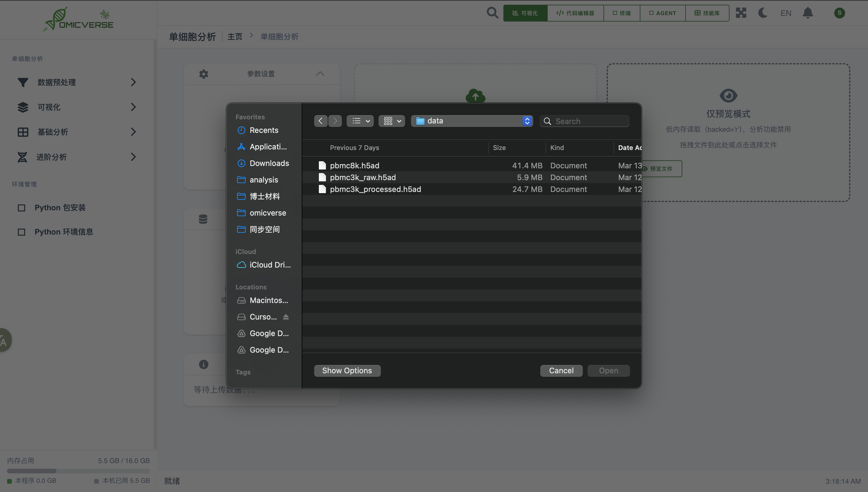Click the cloud upload icon

[475, 96]
